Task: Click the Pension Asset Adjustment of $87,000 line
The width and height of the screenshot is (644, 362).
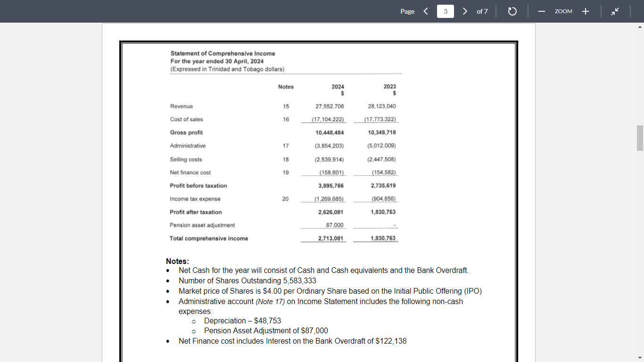Action: pos(266,331)
